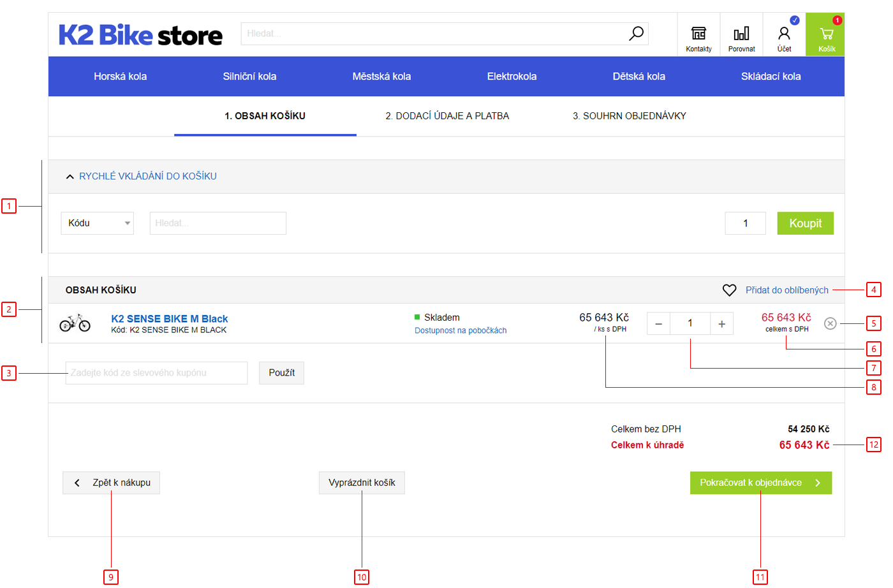The image size is (893, 588).
Task: Open the green Košík cart icon
Action: pyautogui.click(x=826, y=34)
